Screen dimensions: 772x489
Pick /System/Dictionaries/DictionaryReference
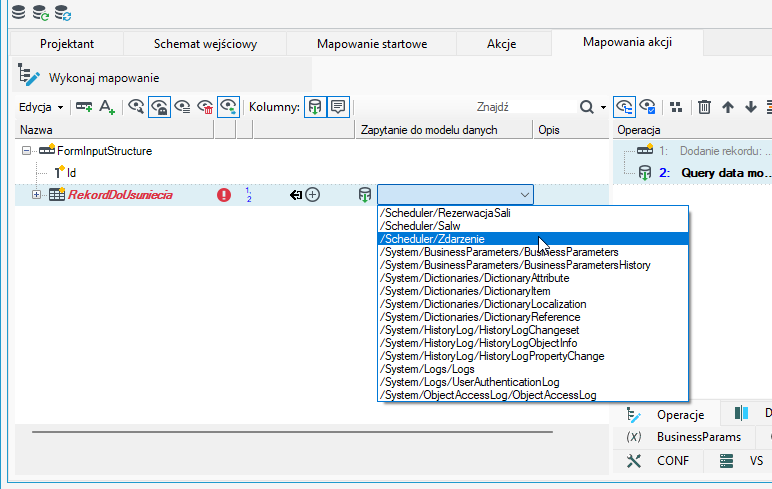pyautogui.click(x=533, y=317)
